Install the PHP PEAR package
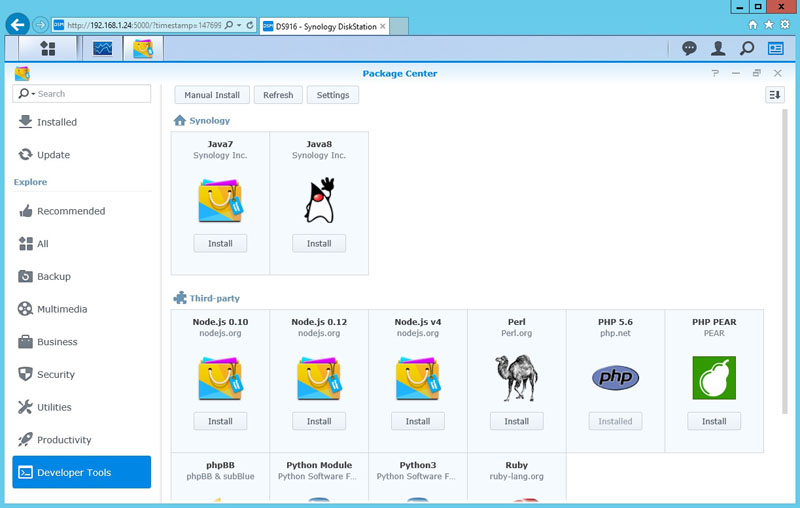The height and width of the screenshot is (508, 800). (714, 421)
